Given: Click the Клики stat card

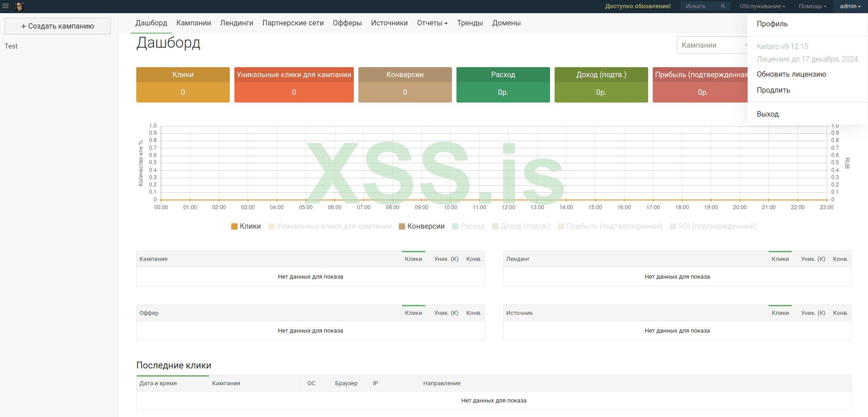Looking at the screenshot, I should point(183,85).
